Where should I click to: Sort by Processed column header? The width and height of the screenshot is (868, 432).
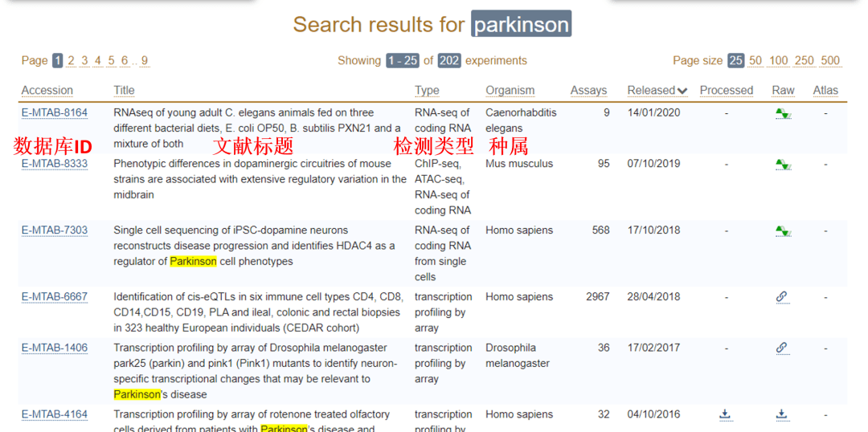pyautogui.click(x=727, y=90)
